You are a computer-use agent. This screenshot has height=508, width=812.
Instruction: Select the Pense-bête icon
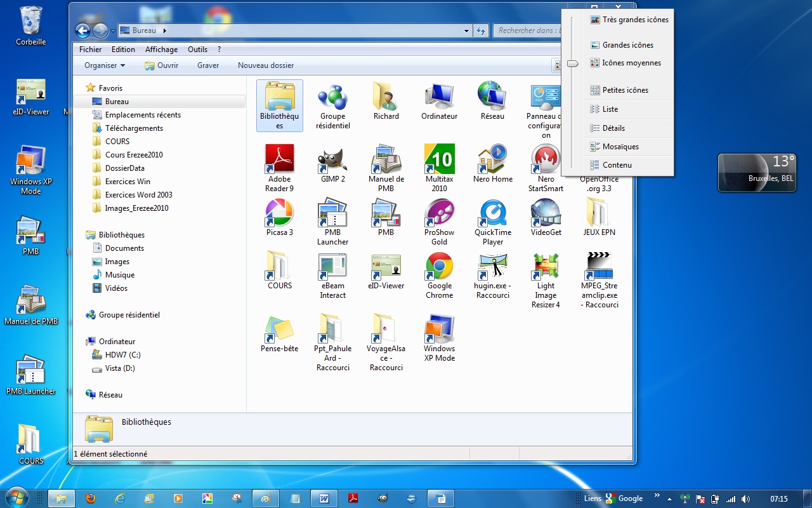279,333
